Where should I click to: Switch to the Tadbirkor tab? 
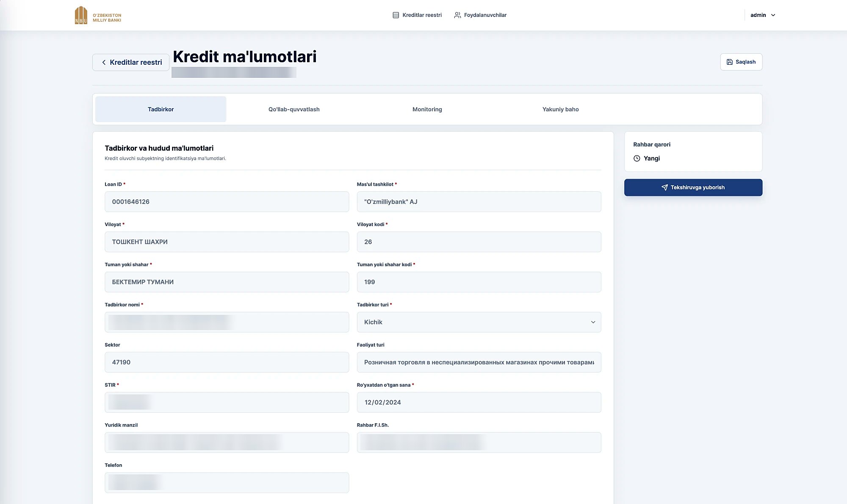[161, 109]
